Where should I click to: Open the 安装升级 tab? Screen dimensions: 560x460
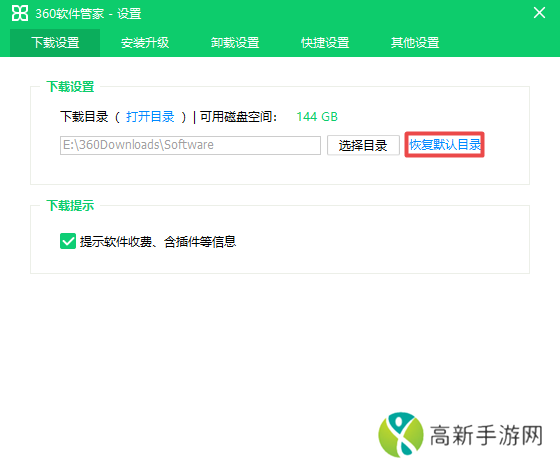point(145,43)
